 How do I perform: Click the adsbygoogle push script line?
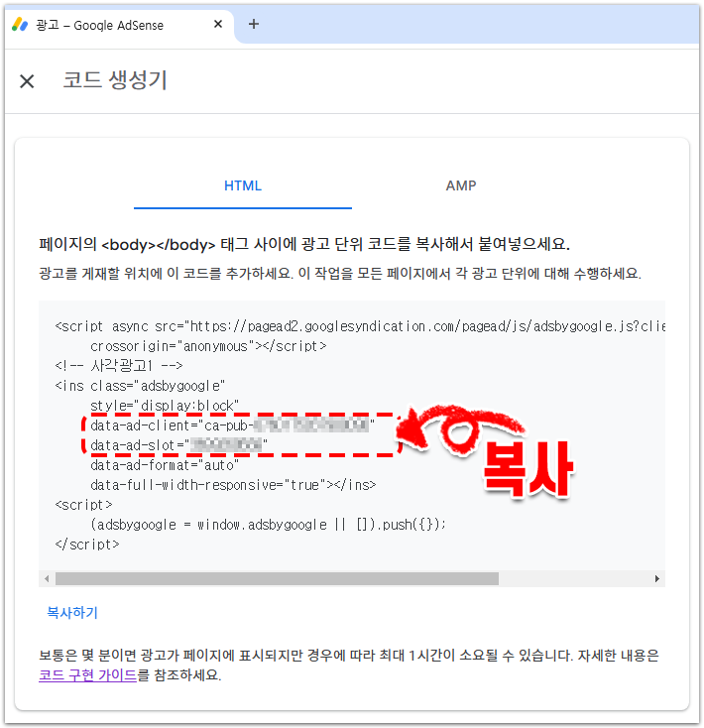point(269,525)
